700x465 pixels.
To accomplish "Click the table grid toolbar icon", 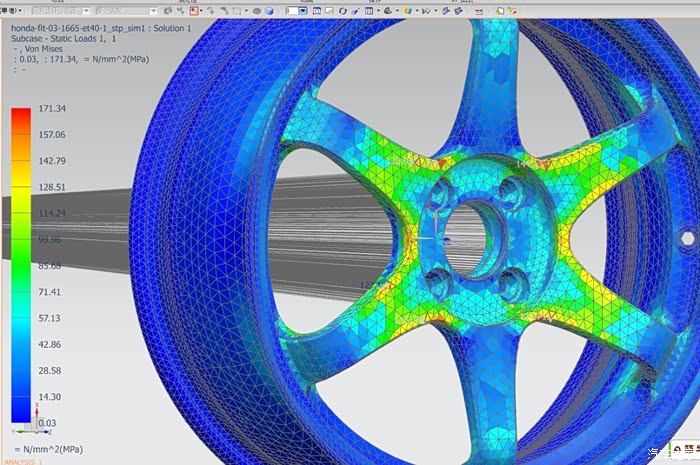I will [369, 11].
